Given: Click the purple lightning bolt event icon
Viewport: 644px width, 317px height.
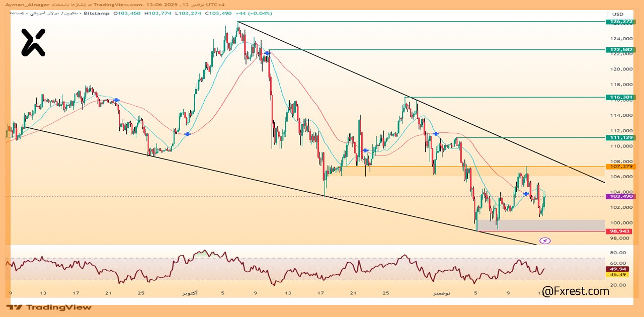Looking at the screenshot, I should point(545,241).
